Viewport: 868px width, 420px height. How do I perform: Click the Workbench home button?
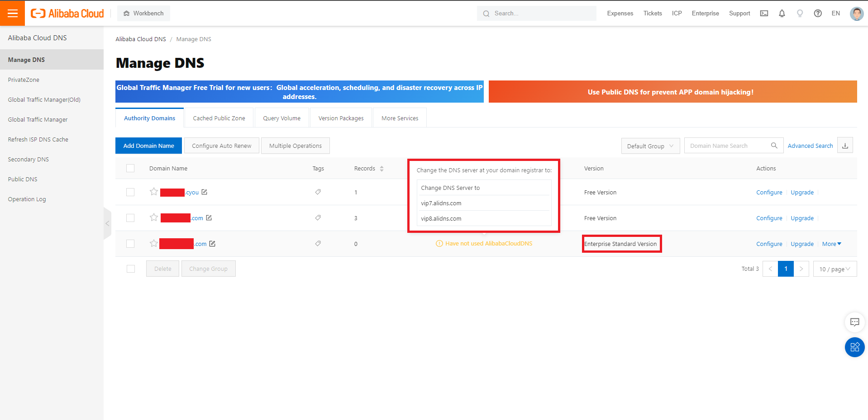[143, 14]
